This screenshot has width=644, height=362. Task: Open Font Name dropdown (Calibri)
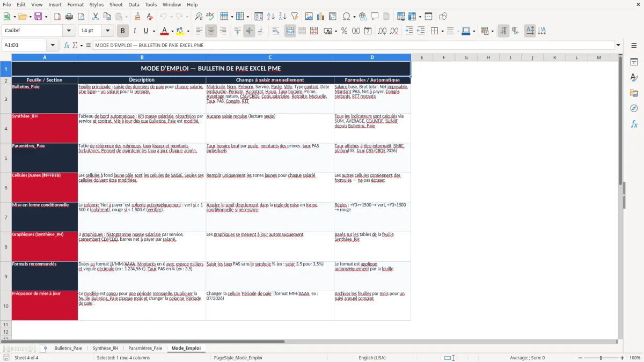click(x=68, y=31)
